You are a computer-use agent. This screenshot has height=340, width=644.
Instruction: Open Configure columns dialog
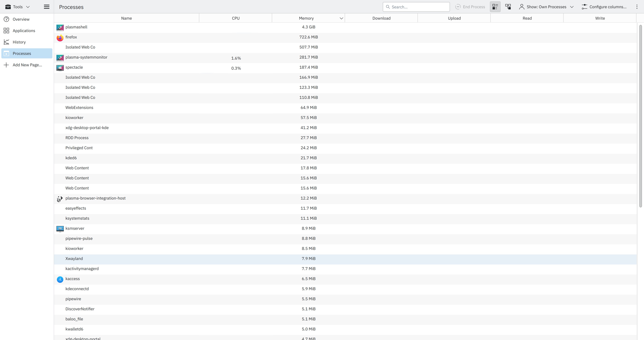click(604, 7)
